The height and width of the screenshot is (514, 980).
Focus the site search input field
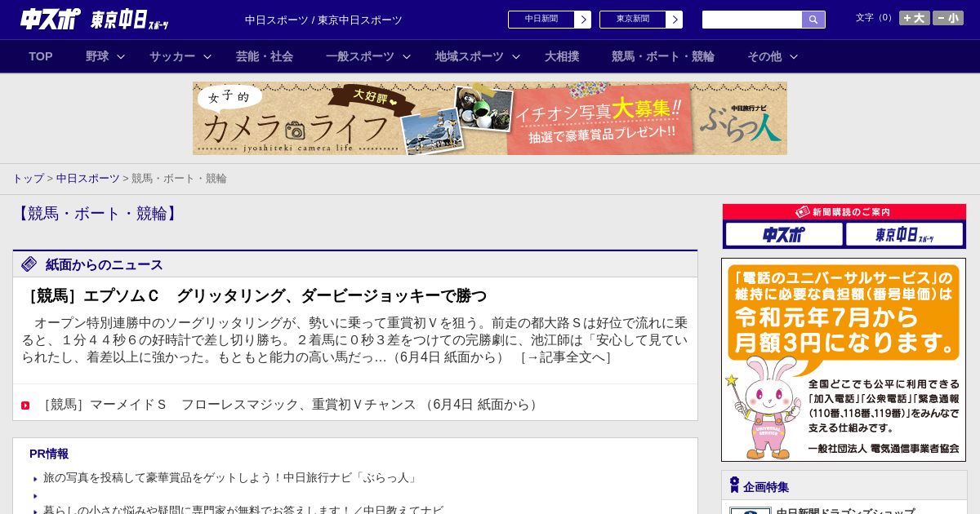(752, 20)
